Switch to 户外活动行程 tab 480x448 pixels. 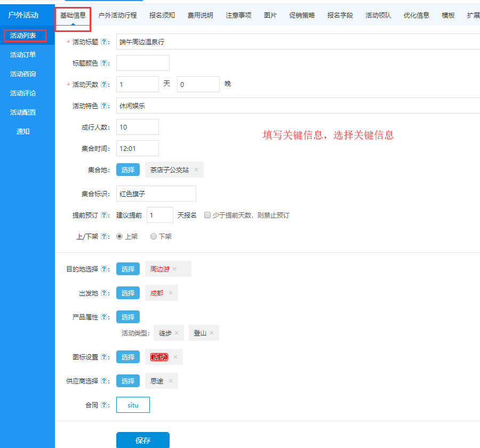point(118,15)
